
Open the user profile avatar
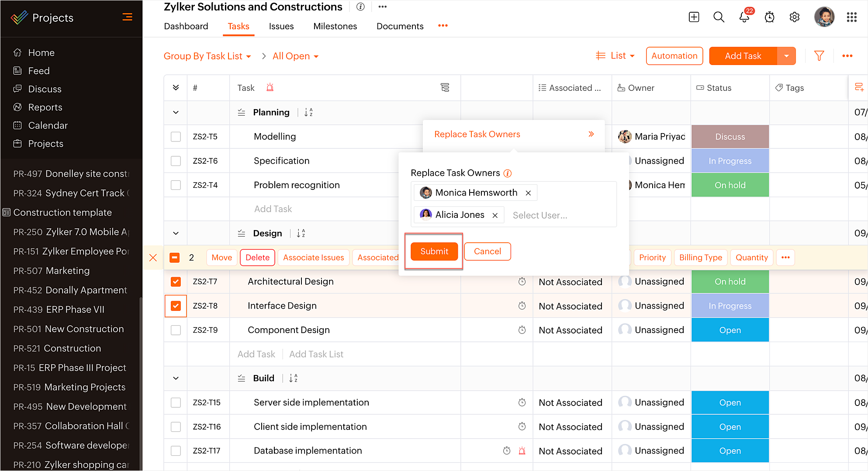pos(824,17)
